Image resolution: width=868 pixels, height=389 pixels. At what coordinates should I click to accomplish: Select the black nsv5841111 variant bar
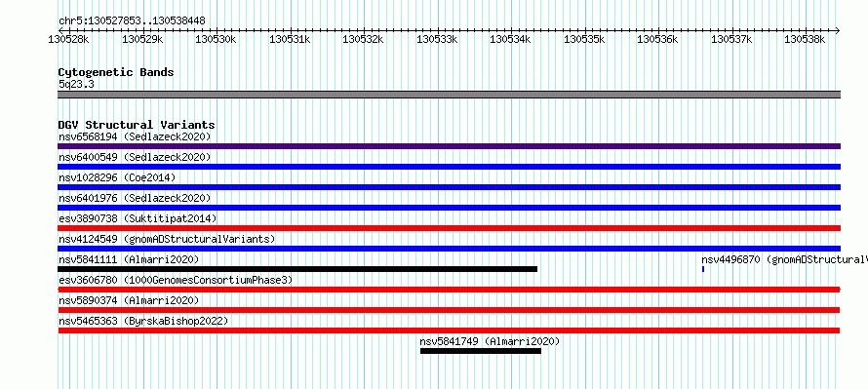[297, 269]
